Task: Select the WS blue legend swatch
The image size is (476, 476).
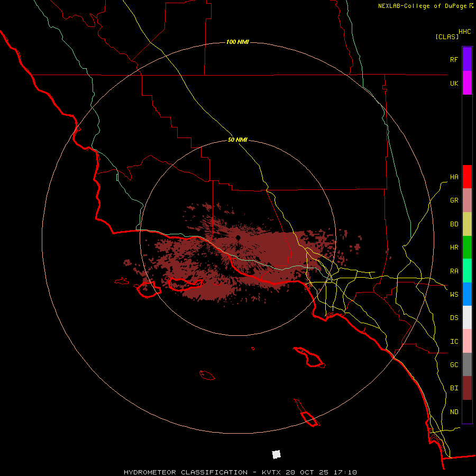Action: (x=467, y=294)
